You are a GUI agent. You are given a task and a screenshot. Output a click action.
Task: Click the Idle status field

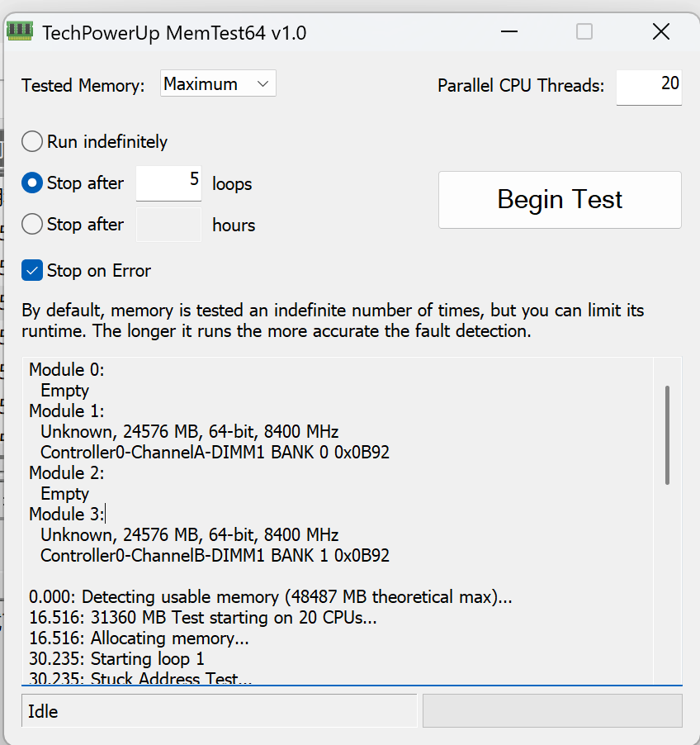[219, 710]
